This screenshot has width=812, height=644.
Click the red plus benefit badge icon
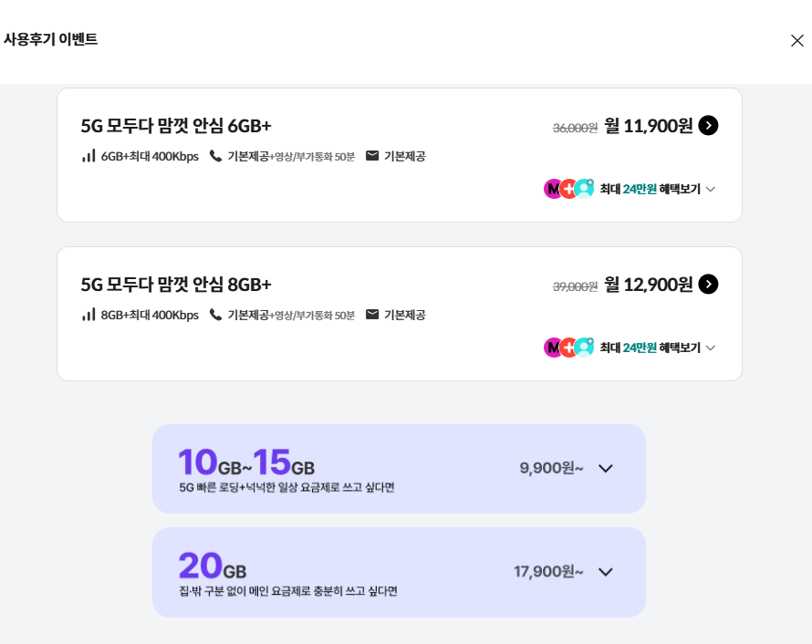(x=566, y=189)
